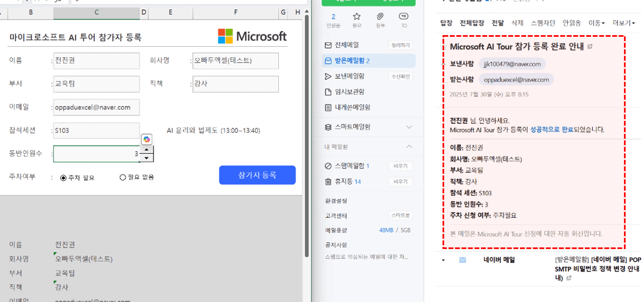Click the 48MB mail usage value
This screenshot has height=302, width=644.
pyautogui.click(x=386, y=230)
